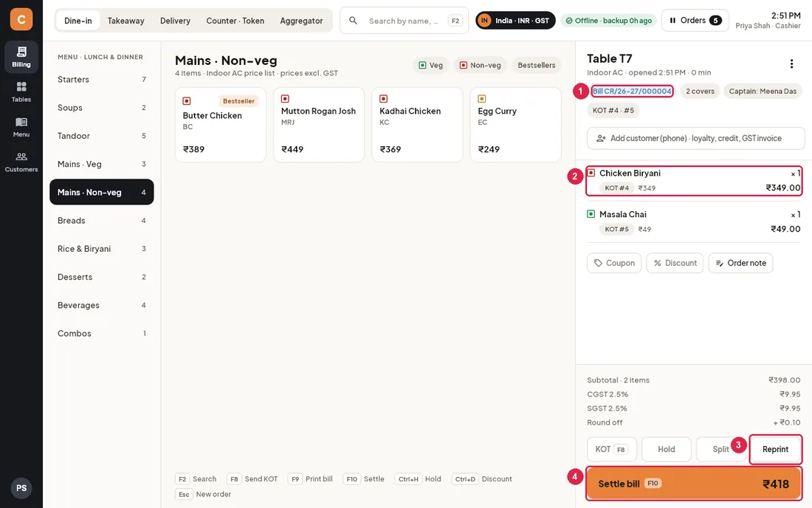Screen dimensions: 812x508
Task: Click the search magnifier icon
Action: pos(353,21)
